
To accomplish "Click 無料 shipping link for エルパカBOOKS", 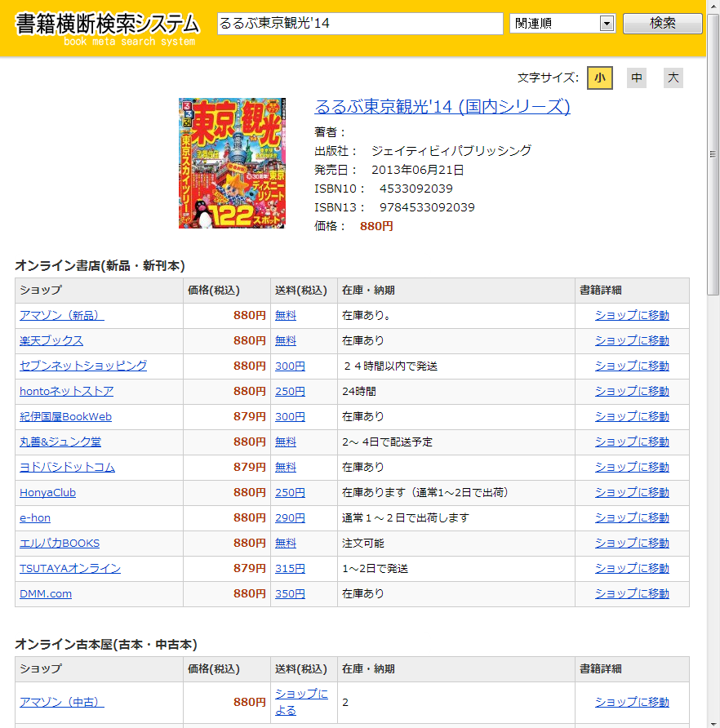I will 286,543.
